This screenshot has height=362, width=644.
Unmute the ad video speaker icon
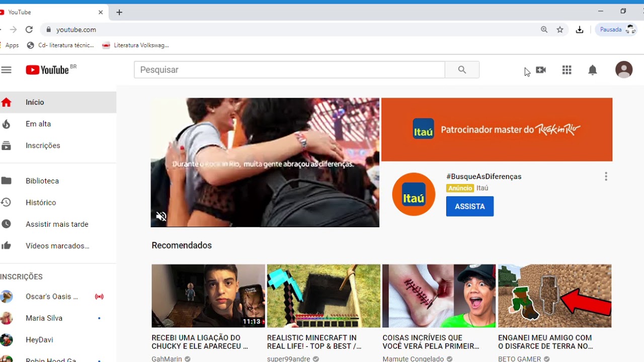coord(161,216)
